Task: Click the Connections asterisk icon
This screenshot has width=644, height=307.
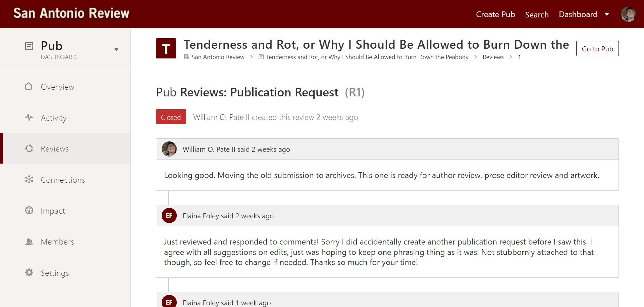Action: click(x=29, y=180)
